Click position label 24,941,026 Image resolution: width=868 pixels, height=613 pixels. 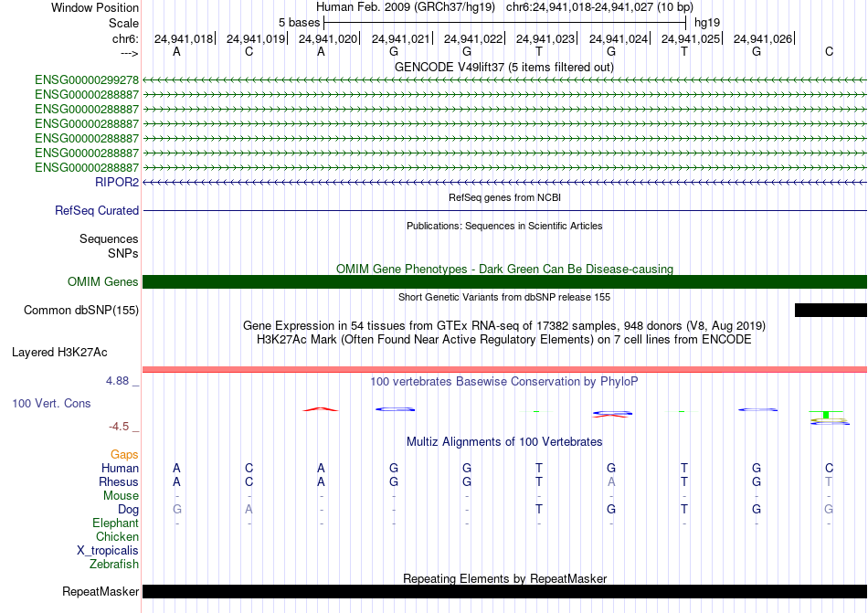coord(763,38)
